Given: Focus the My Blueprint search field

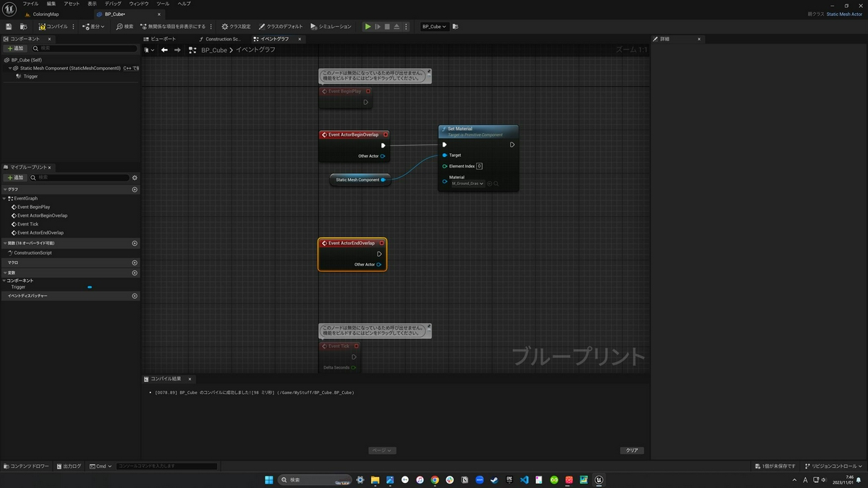Looking at the screenshot, I should tap(80, 177).
